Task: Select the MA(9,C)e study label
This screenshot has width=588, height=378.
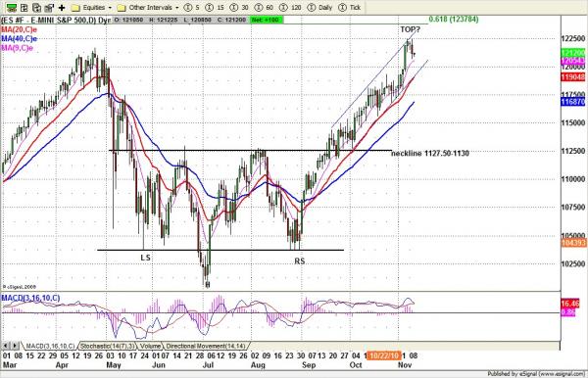Action: 17,48
